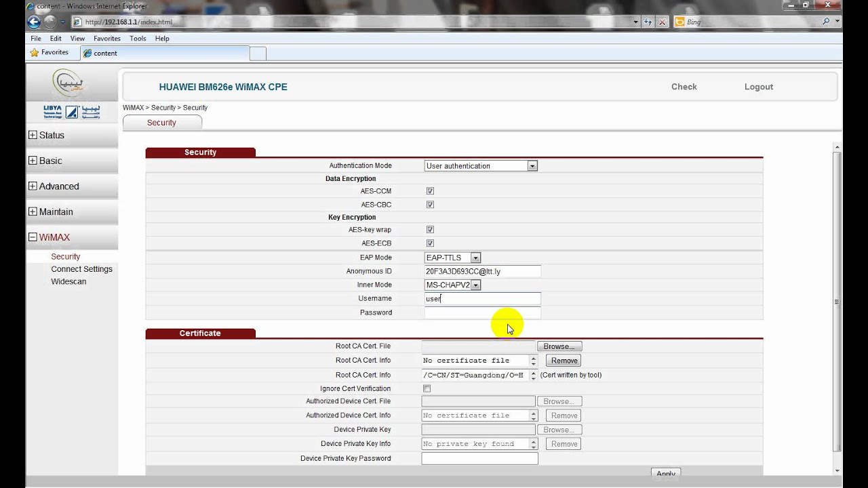Click the page scrollbar down arrow

(837, 470)
